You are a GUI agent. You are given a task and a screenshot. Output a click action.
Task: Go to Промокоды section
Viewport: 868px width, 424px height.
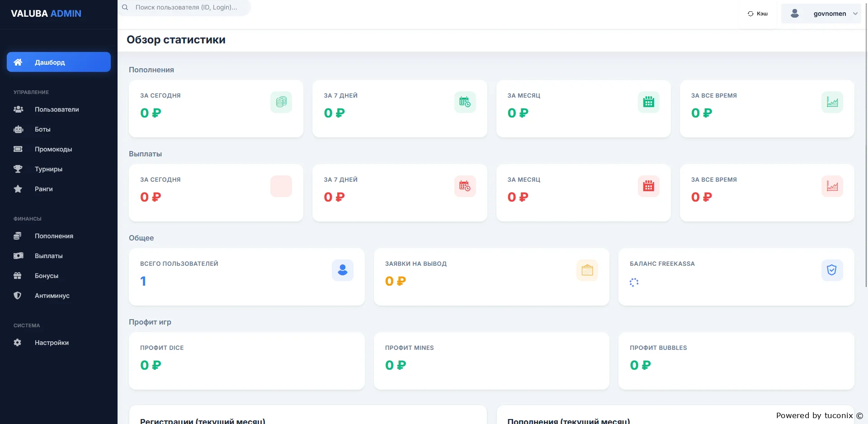pyautogui.click(x=53, y=149)
